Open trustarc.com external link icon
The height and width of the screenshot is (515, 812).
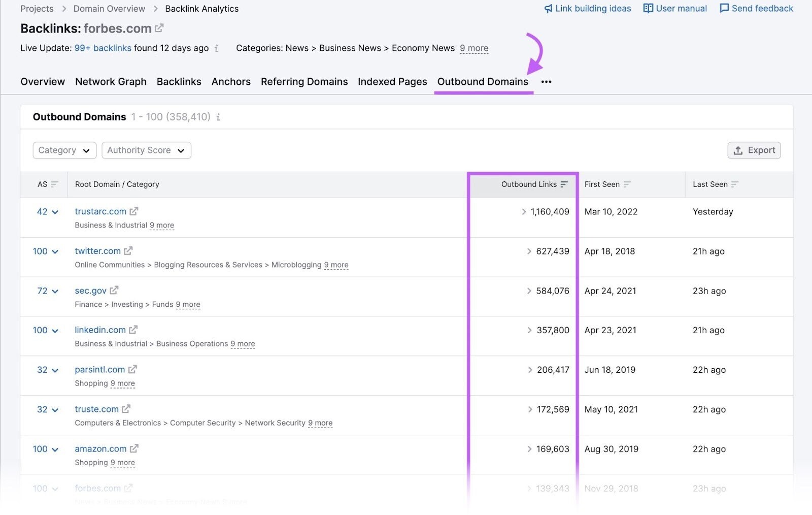[x=134, y=211]
